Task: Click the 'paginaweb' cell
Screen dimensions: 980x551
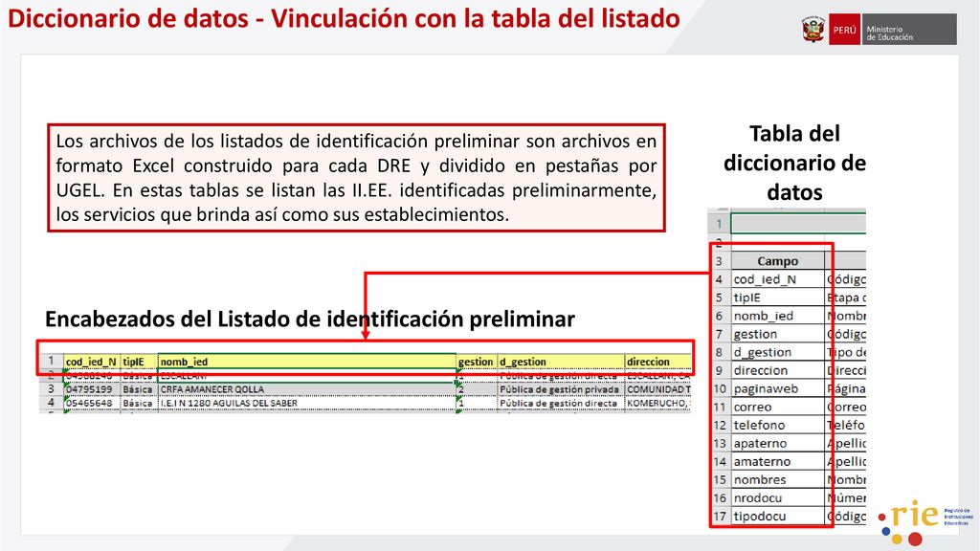Action: [x=777, y=388]
